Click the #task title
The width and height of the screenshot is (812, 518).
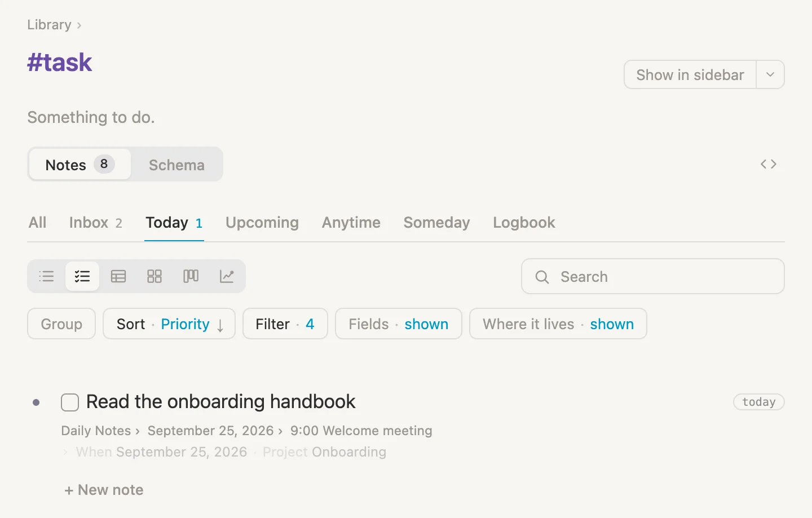tap(59, 62)
